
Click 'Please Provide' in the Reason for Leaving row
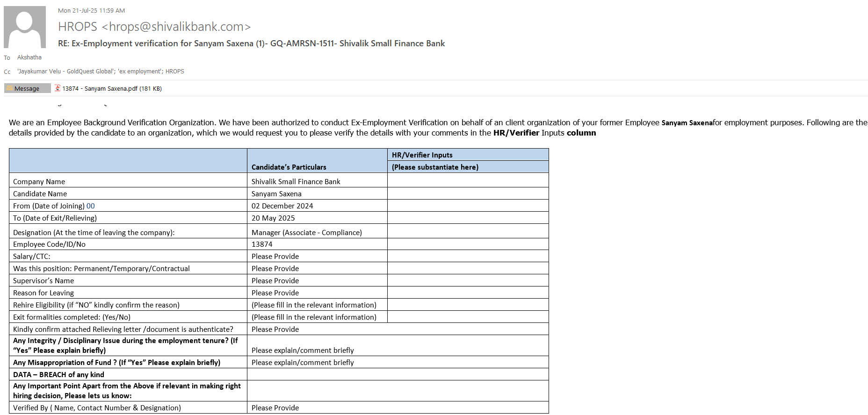tap(275, 293)
